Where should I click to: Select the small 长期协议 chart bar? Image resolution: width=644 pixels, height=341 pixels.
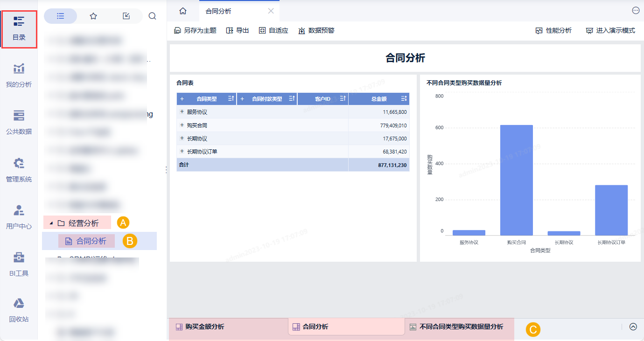point(564,233)
